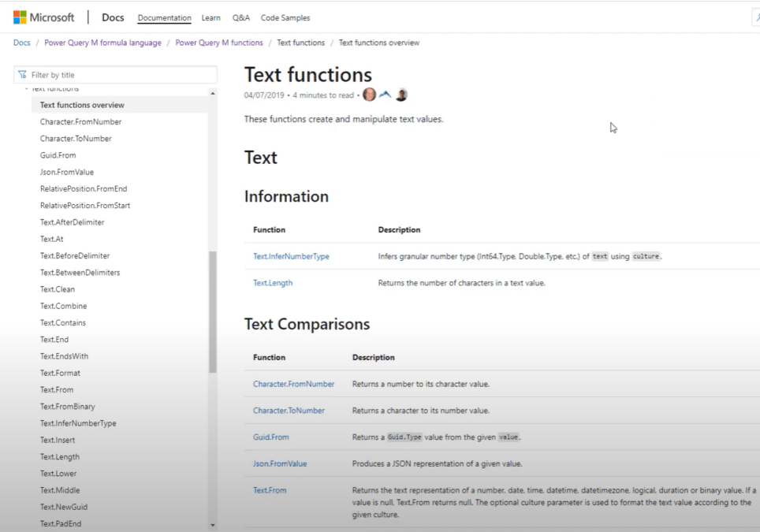Open Text.InferNumberType link in Information table

click(x=291, y=256)
